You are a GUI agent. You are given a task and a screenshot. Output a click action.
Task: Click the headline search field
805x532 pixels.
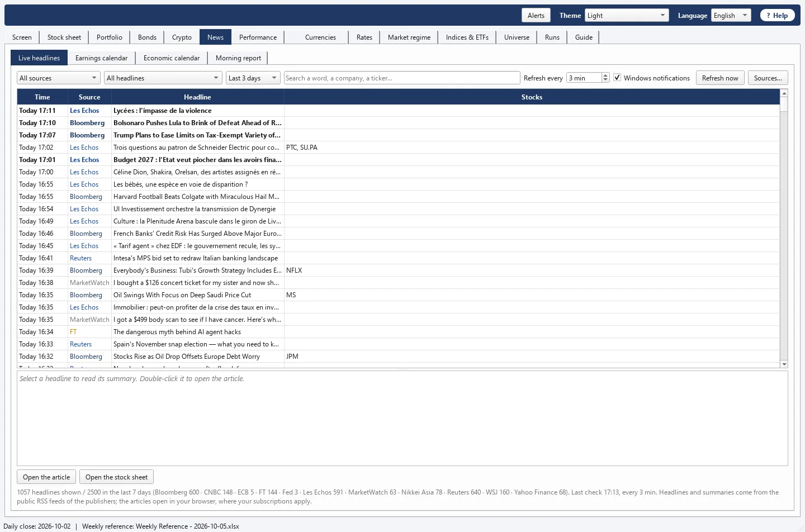pyautogui.click(x=402, y=78)
